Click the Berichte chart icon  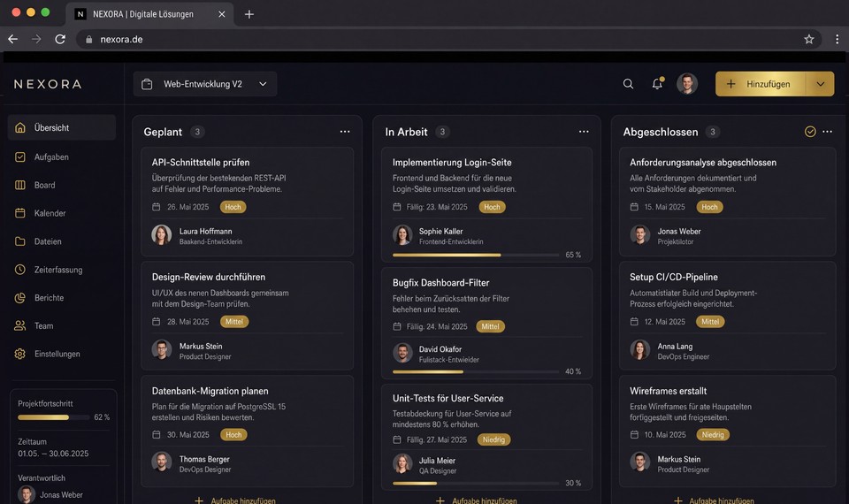point(20,298)
